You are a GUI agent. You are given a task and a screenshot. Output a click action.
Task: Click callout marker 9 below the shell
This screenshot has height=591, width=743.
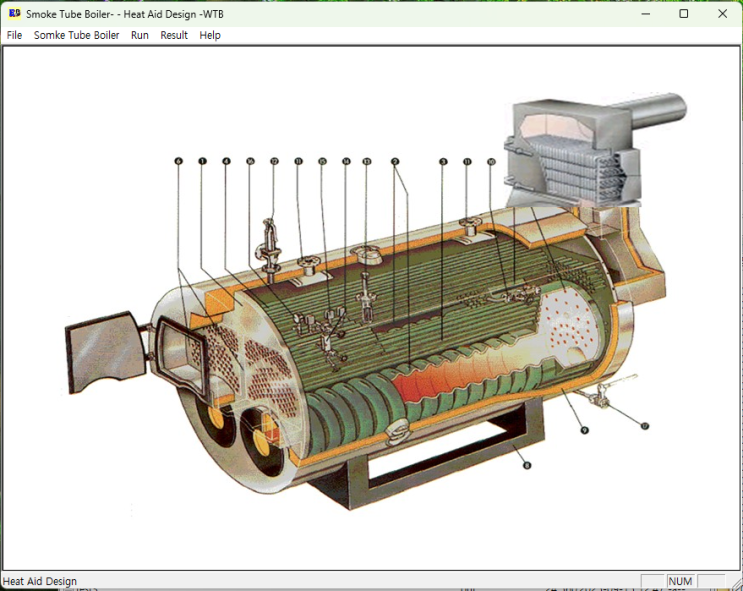[584, 430]
